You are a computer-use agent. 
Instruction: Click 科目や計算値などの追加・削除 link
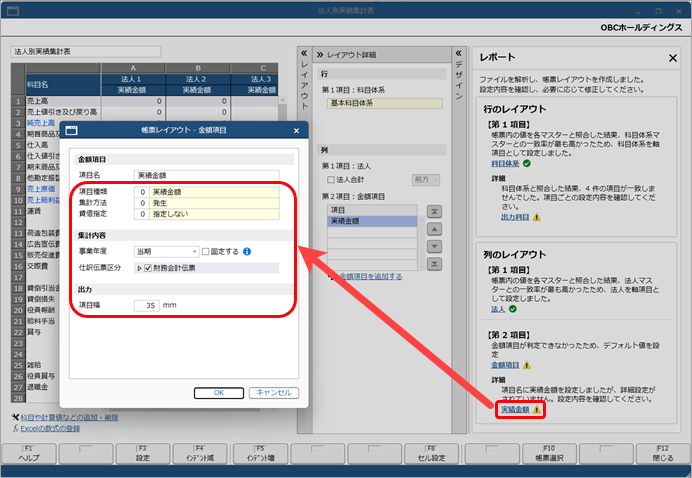tap(69, 418)
